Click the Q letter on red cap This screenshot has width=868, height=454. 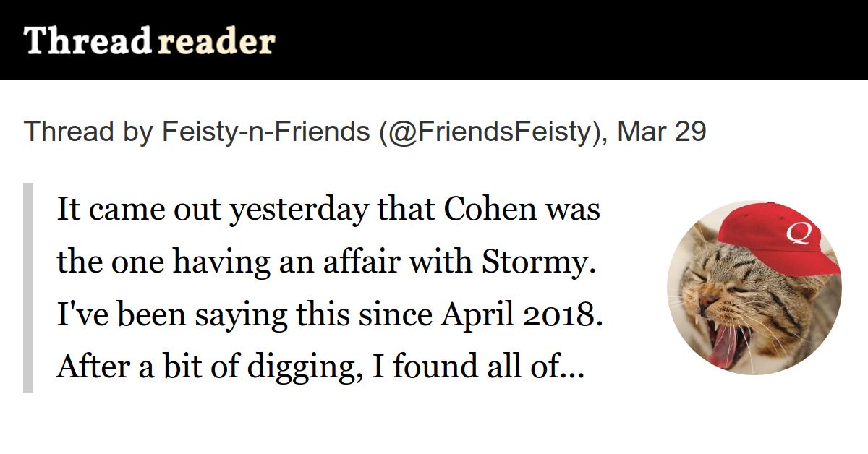click(799, 234)
